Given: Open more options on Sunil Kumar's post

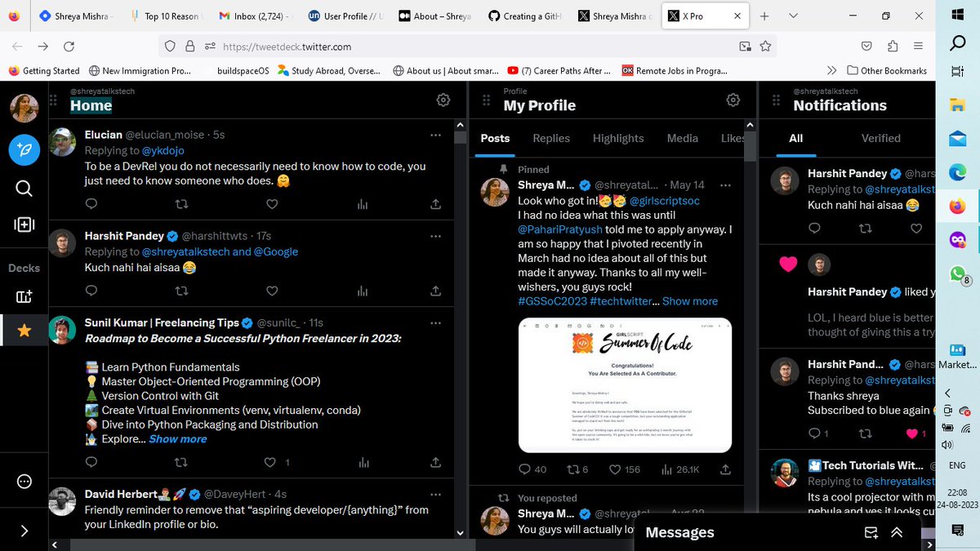Looking at the screenshot, I should (x=437, y=323).
